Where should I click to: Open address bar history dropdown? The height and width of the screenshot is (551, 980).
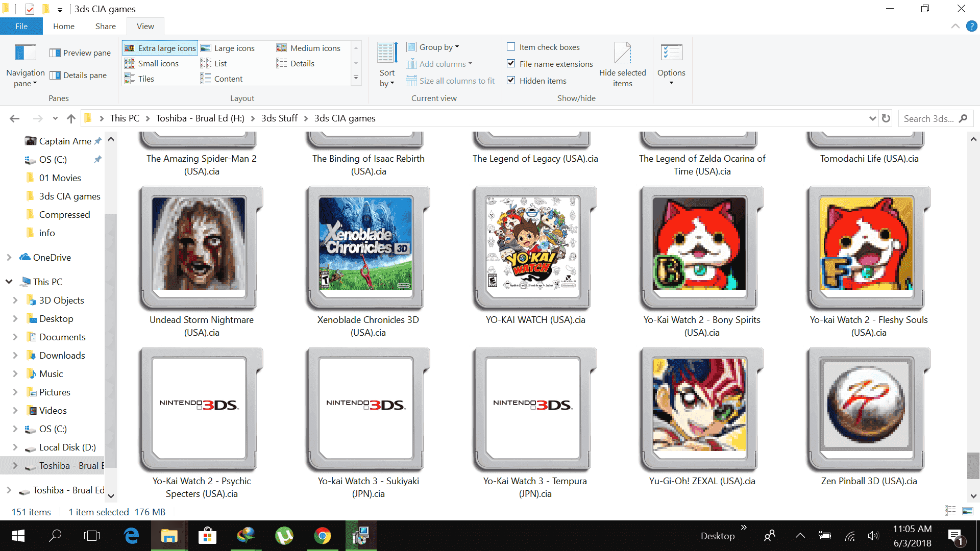point(872,118)
